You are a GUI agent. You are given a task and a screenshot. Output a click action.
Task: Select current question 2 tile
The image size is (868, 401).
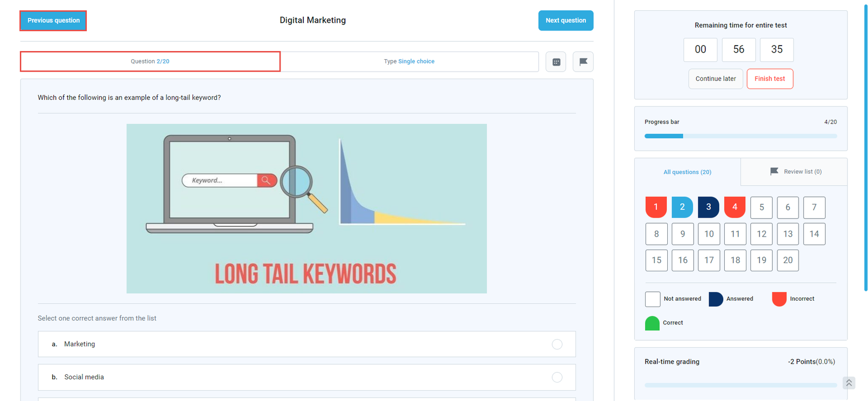click(682, 207)
